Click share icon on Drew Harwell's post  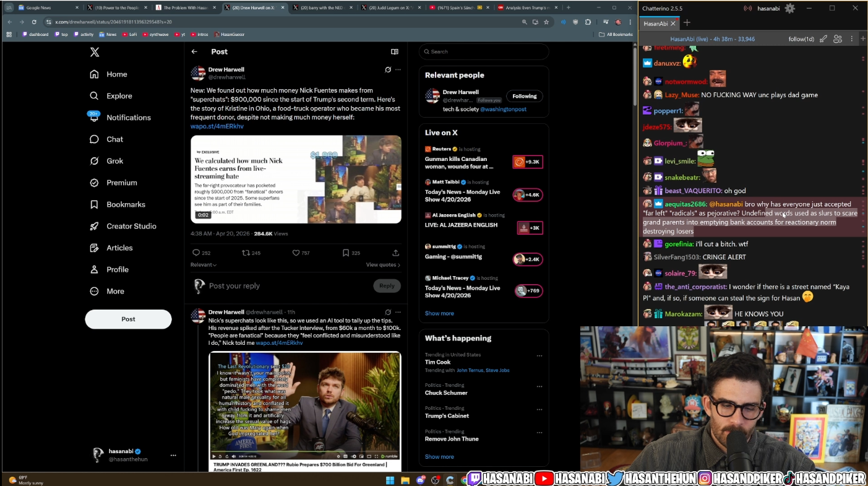[x=395, y=253]
